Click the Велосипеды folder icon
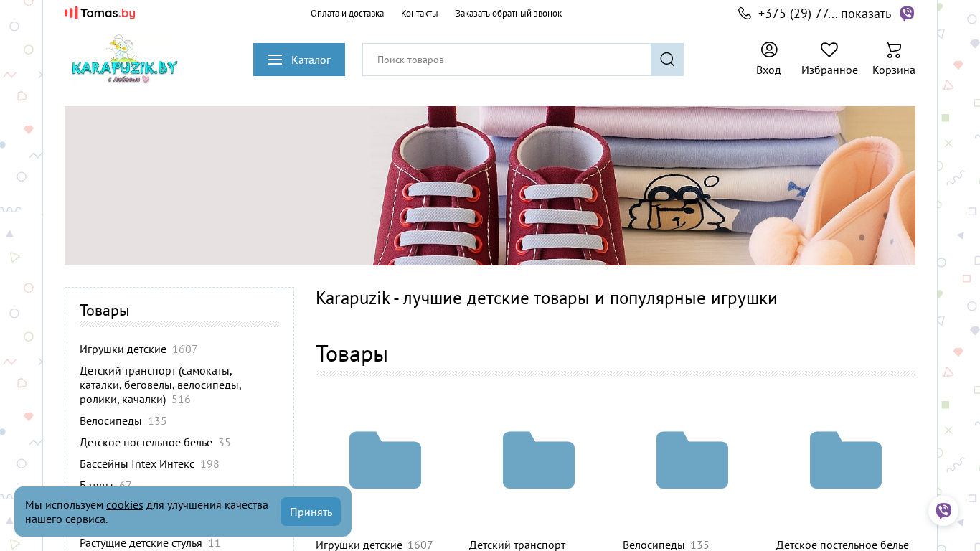The height and width of the screenshot is (551, 980). click(692, 460)
